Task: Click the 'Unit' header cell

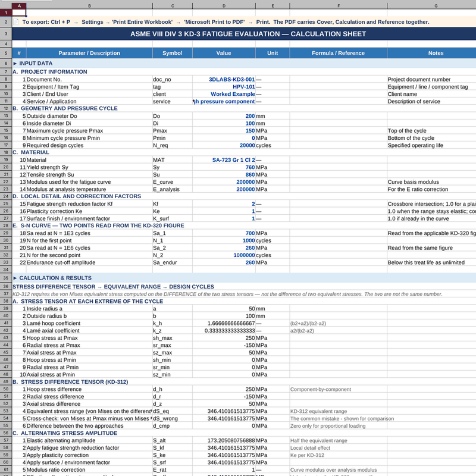Action: point(273,53)
